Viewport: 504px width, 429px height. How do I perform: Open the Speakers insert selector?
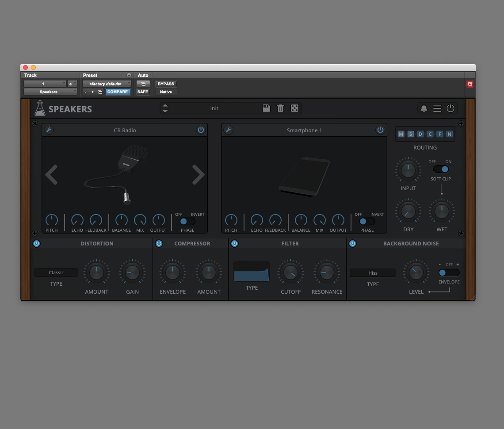[50, 92]
